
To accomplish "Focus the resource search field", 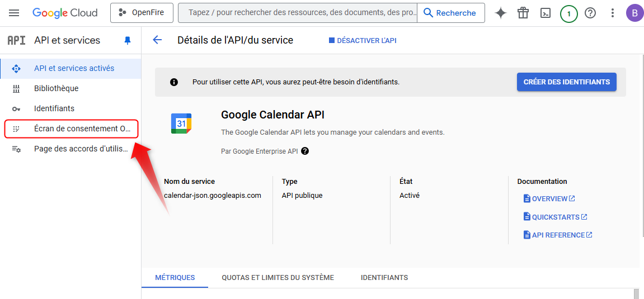I will (297, 13).
